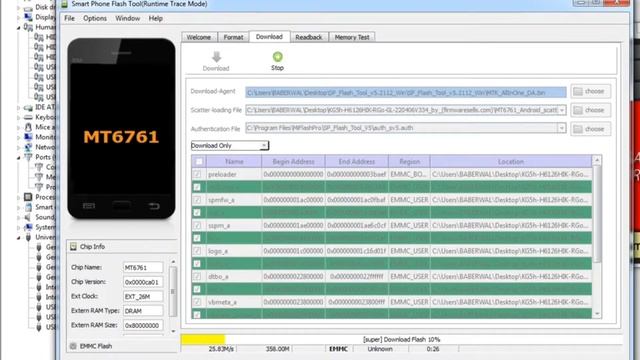Click the Location column header
Viewport: 640px width, 360px height.
click(511, 162)
